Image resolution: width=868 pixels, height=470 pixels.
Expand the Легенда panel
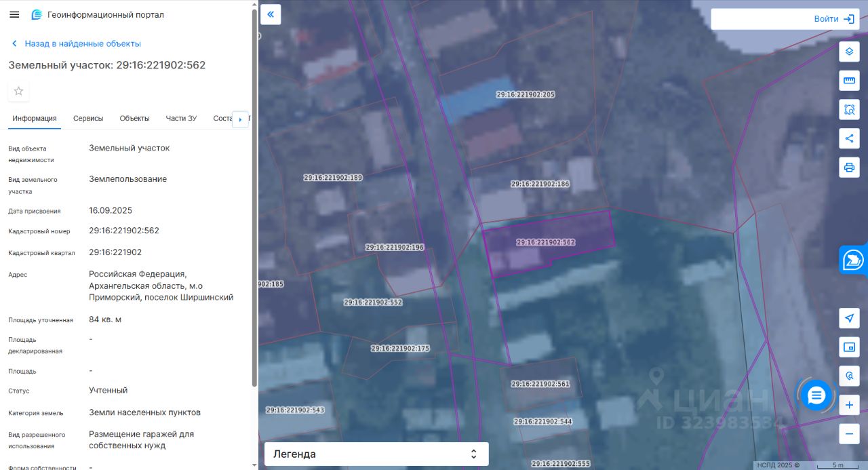tap(376, 454)
